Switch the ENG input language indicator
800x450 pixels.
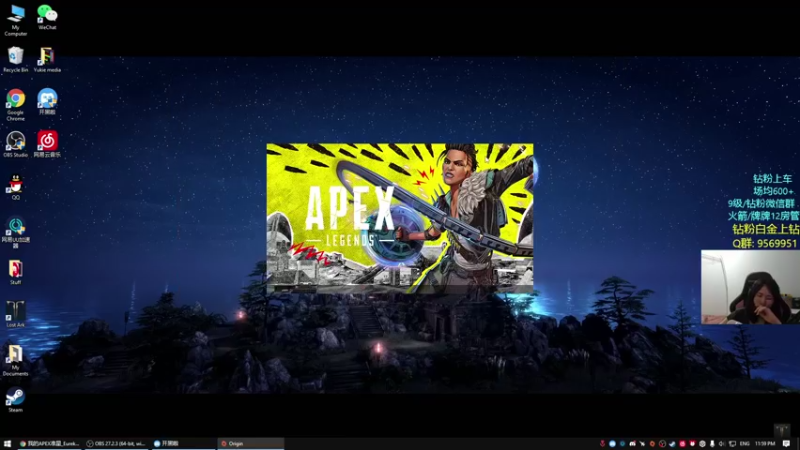745,444
